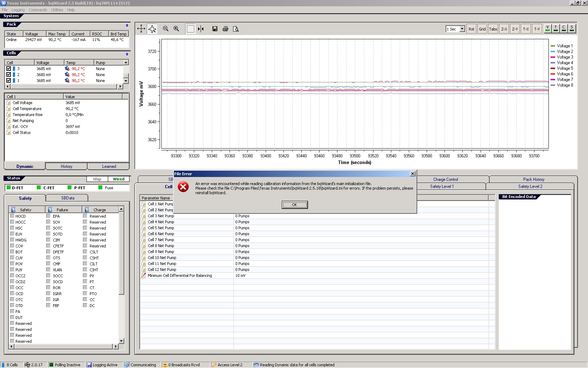Switch to the SBData tab
The image size is (588, 368).
[68, 198]
